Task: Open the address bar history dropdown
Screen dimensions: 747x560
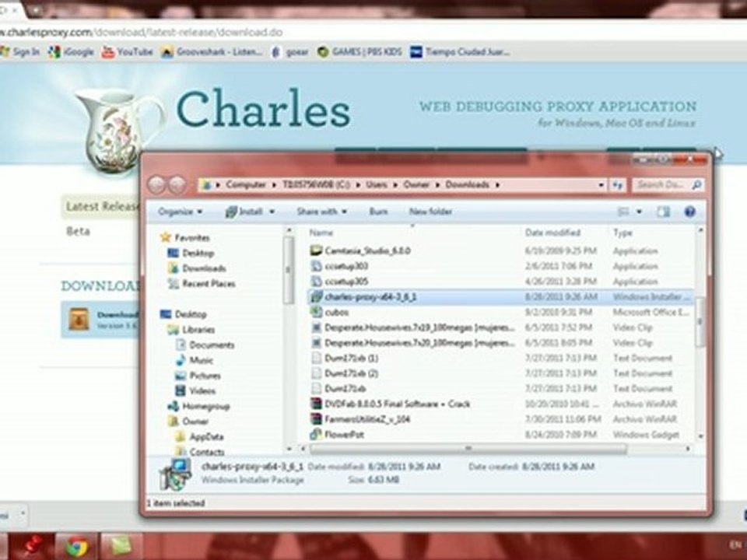Action: (601, 185)
